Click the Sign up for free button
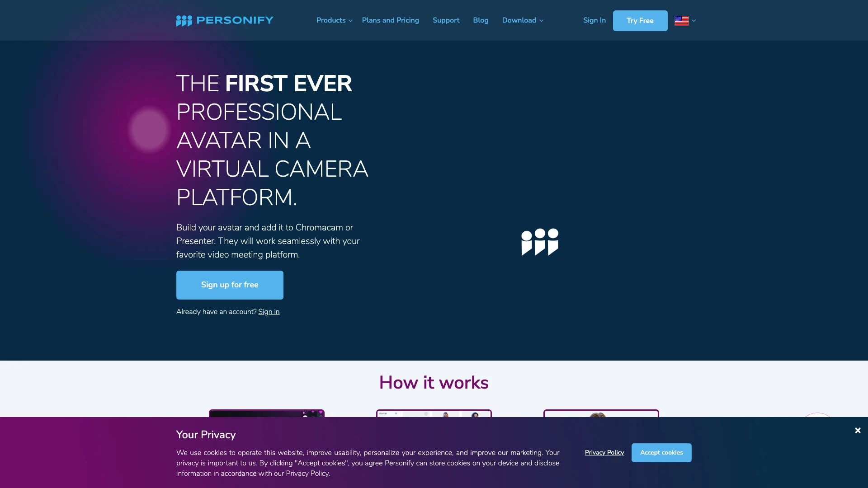This screenshot has height=488, width=868. pos(230,285)
